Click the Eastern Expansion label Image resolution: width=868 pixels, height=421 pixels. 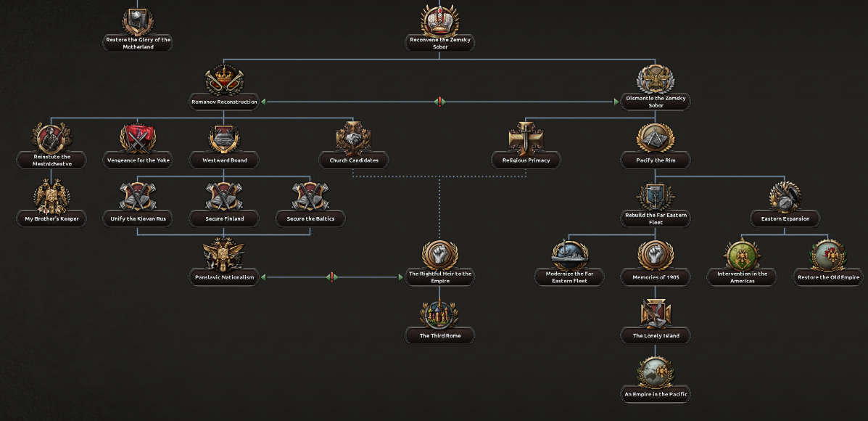pyautogui.click(x=785, y=218)
